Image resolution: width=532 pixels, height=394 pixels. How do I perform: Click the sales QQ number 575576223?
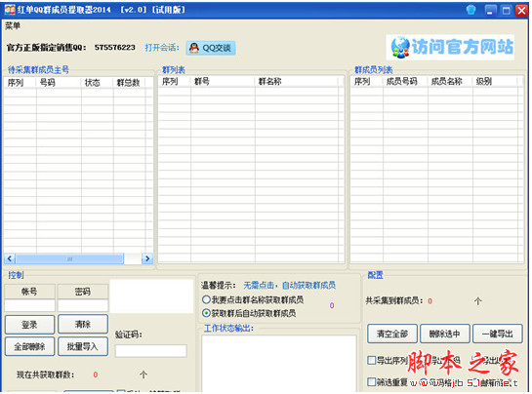coord(115,48)
